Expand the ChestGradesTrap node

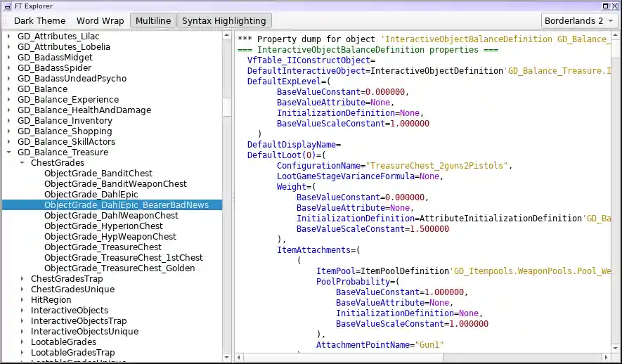pos(22,279)
